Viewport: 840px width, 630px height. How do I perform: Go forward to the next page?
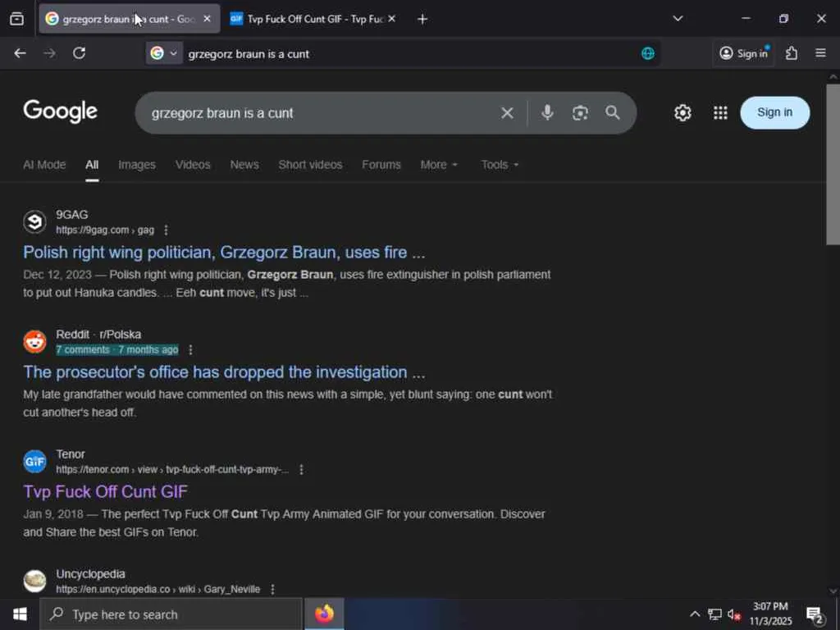(x=49, y=53)
